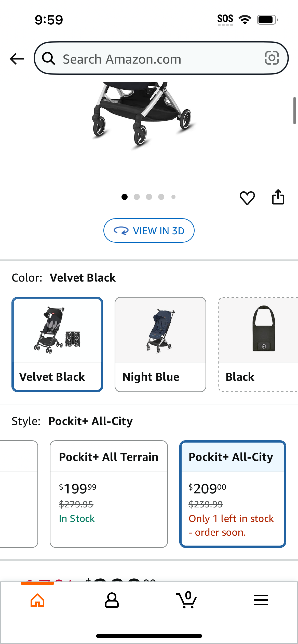Select Pockit+ All Terrain style
Viewport: 298px width, 644px height.
click(109, 494)
